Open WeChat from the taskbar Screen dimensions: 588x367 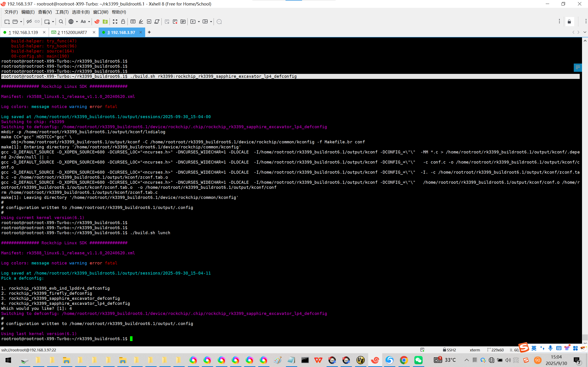(418, 360)
